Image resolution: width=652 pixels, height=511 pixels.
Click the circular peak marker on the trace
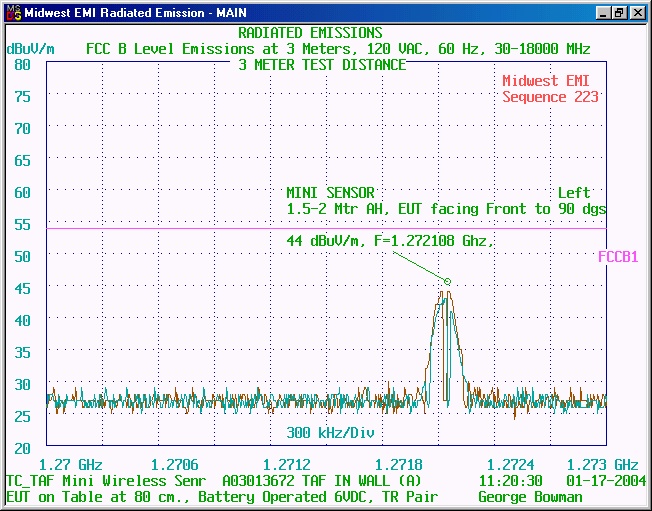[x=447, y=282]
